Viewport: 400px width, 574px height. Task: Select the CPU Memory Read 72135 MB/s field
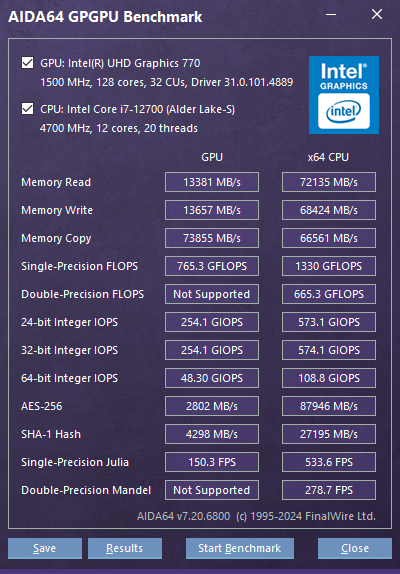click(x=329, y=182)
